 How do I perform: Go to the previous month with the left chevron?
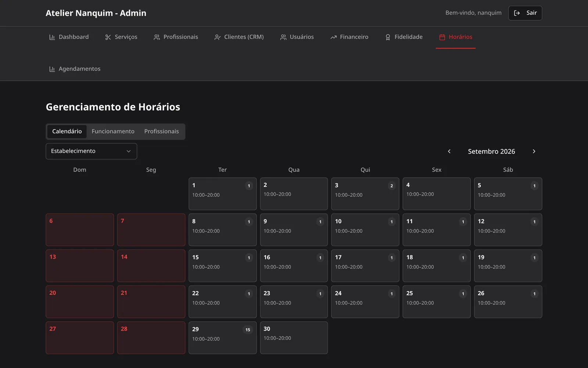click(x=449, y=151)
